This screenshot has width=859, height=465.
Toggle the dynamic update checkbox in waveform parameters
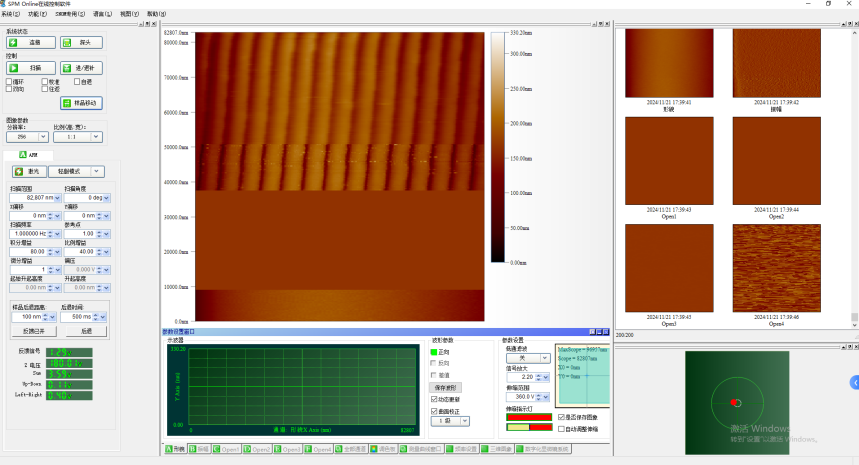coord(434,399)
